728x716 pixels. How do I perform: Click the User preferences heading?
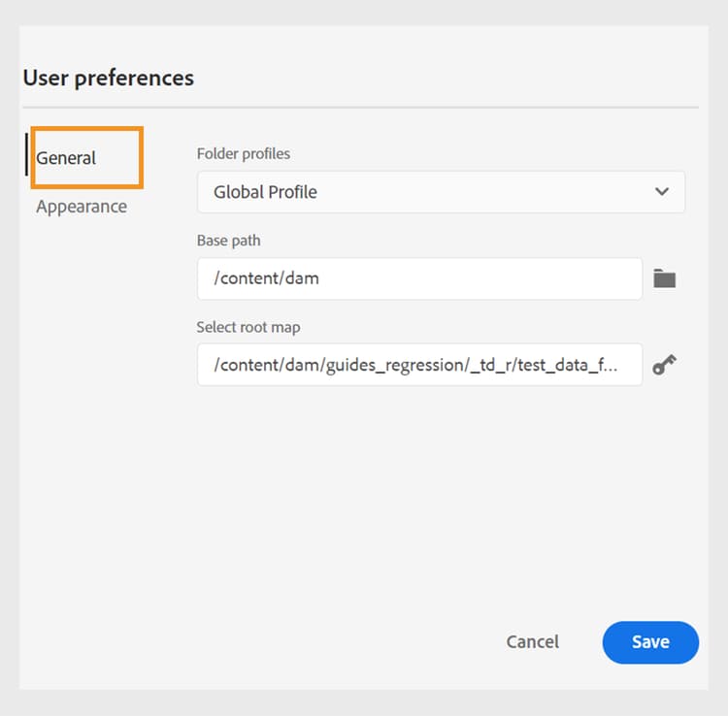[x=109, y=79]
